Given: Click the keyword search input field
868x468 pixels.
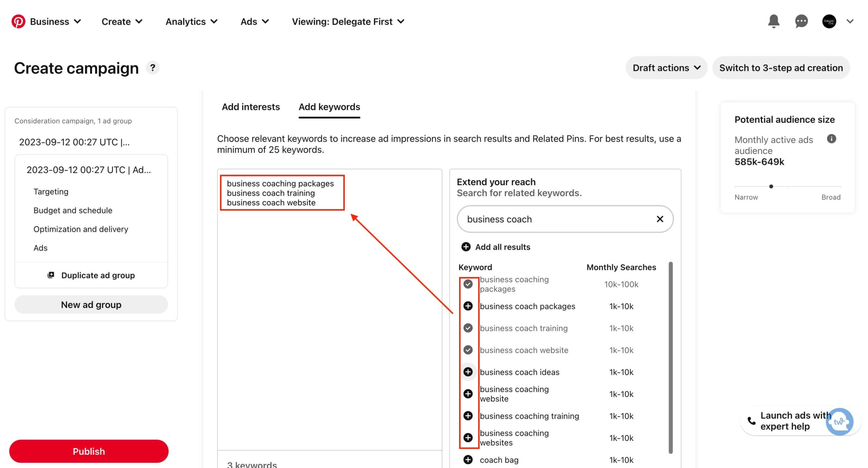Looking at the screenshot, I should (564, 219).
